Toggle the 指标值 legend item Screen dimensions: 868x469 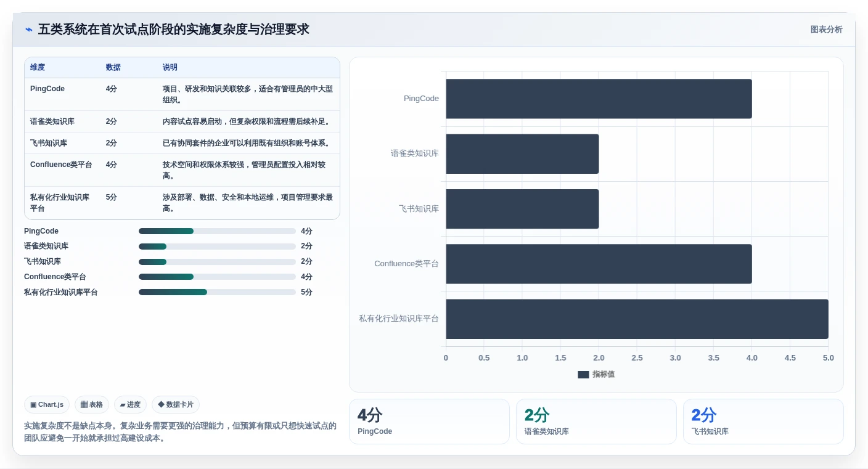596,374
